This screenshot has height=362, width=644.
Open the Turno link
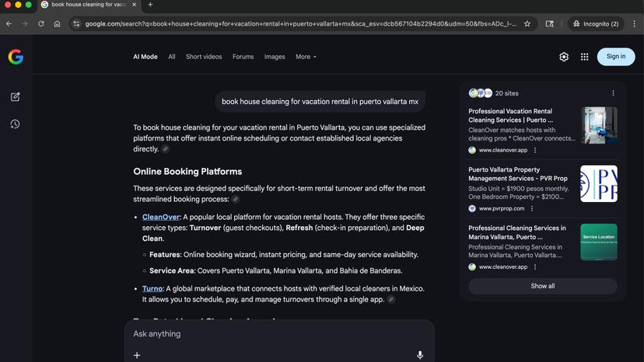[x=152, y=289]
